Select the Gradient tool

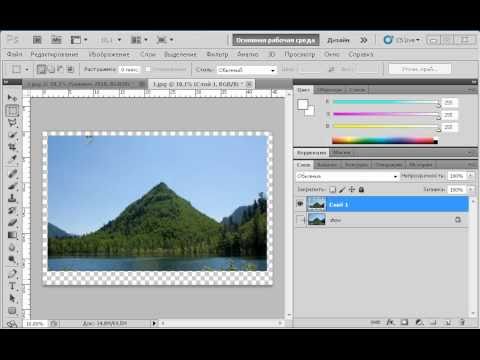click(12, 235)
